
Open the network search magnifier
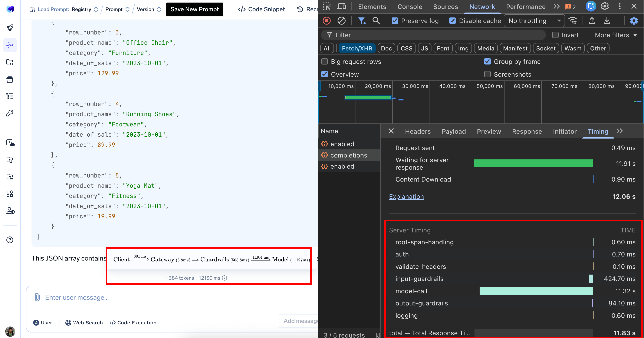(376, 21)
